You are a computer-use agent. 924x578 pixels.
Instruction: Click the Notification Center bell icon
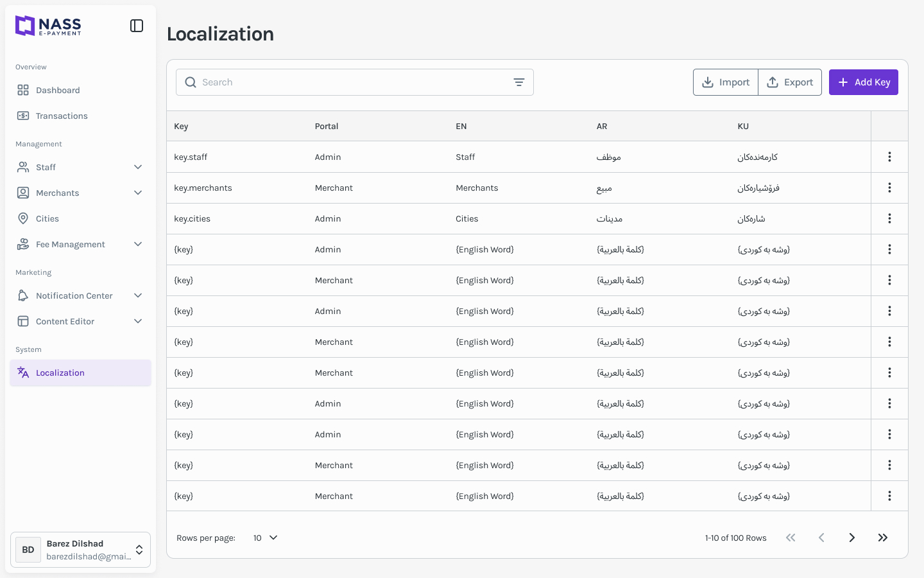tap(23, 295)
